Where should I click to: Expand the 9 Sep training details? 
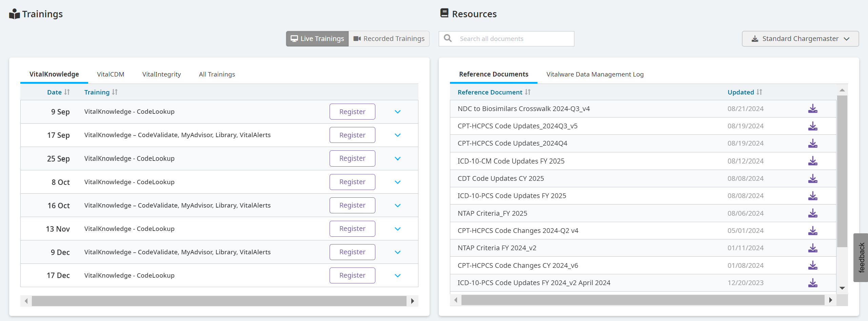point(398,112)
